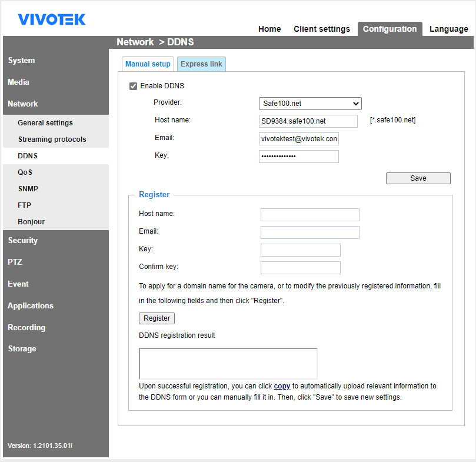Click the Confirm key field
Viewport: 476px width, 462px height.
tap(300, 268)
